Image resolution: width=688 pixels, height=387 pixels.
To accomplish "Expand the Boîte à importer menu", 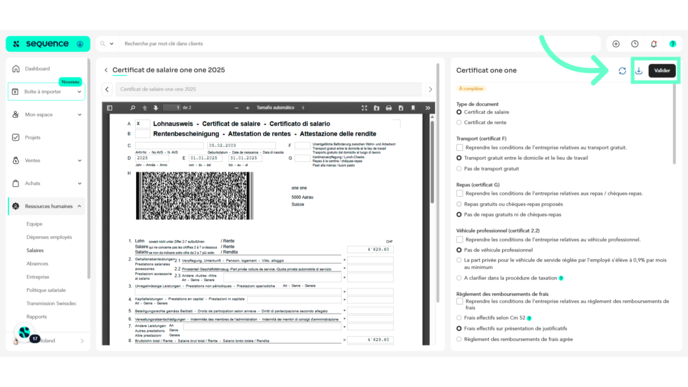I will click(79, 92).
